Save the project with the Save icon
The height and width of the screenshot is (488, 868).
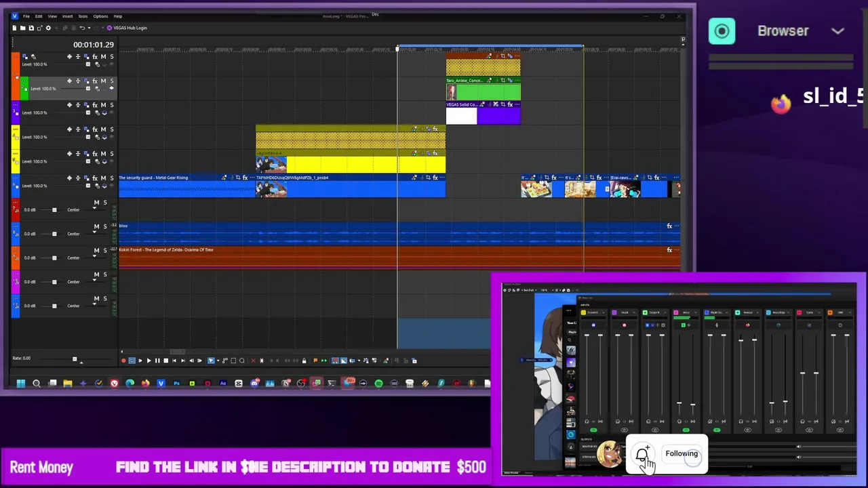click(31, 28)
